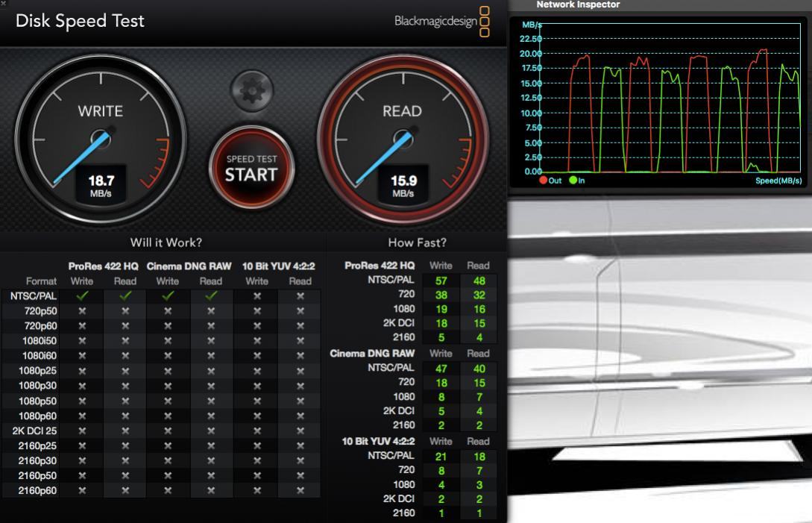Click the 2160p25 Cinema DNG RAW Write cross
812x523 pixels.
point(168,445)
